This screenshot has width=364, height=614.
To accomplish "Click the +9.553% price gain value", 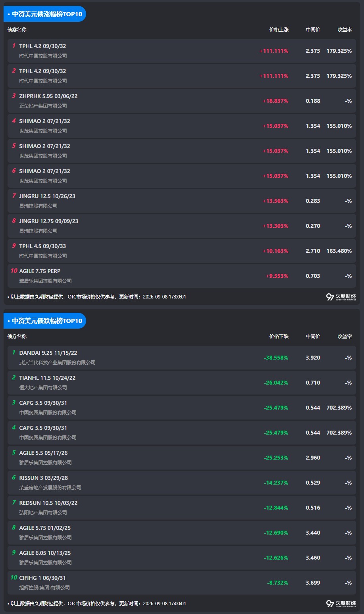I will click(x=277, y=276).
